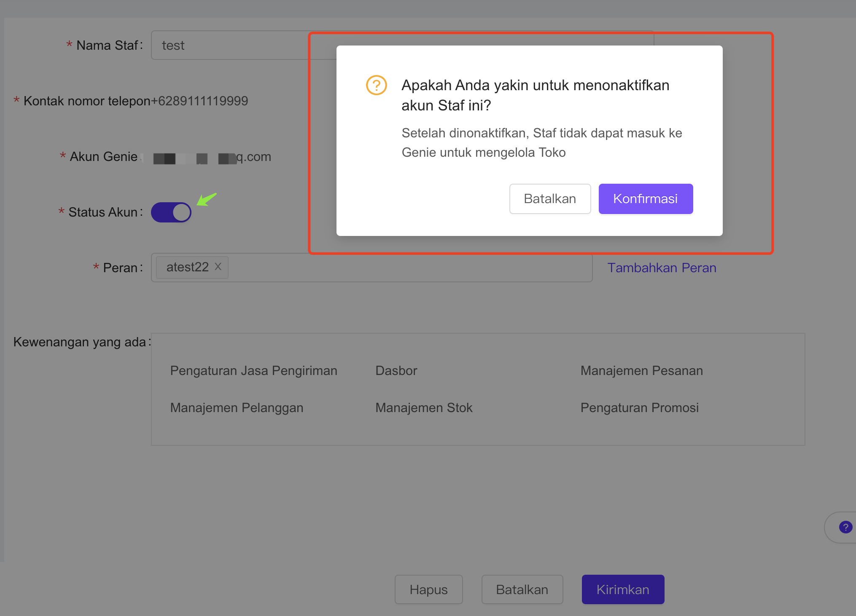Click the Hapus button

tap(428, 589)
